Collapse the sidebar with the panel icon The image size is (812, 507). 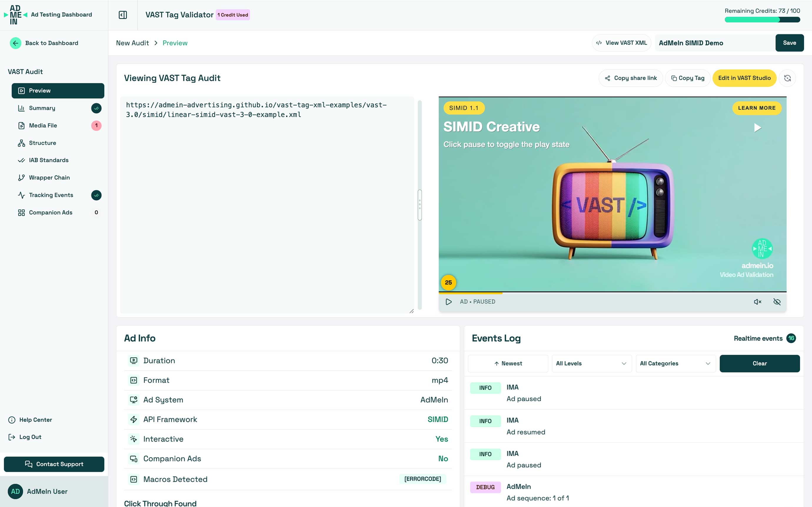(x=123, y=15)
